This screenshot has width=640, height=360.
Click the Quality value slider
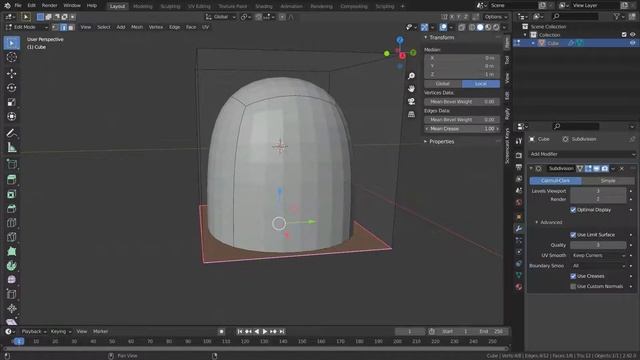coord(598,245)
